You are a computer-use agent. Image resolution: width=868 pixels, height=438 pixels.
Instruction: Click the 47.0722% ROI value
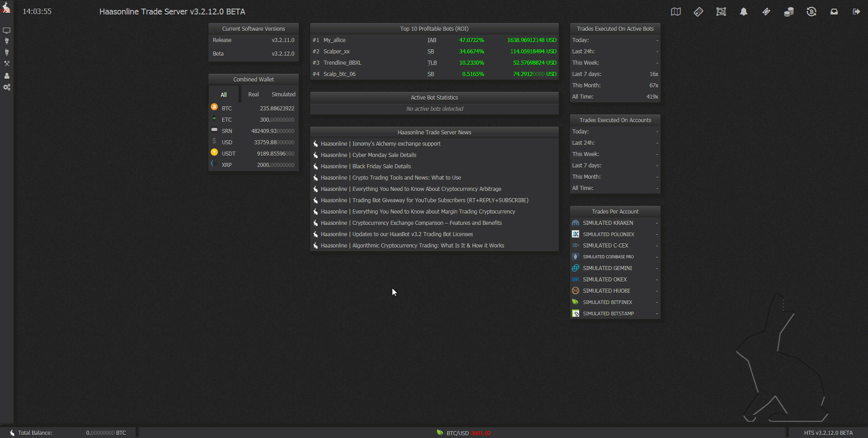[x=472, y=40]
